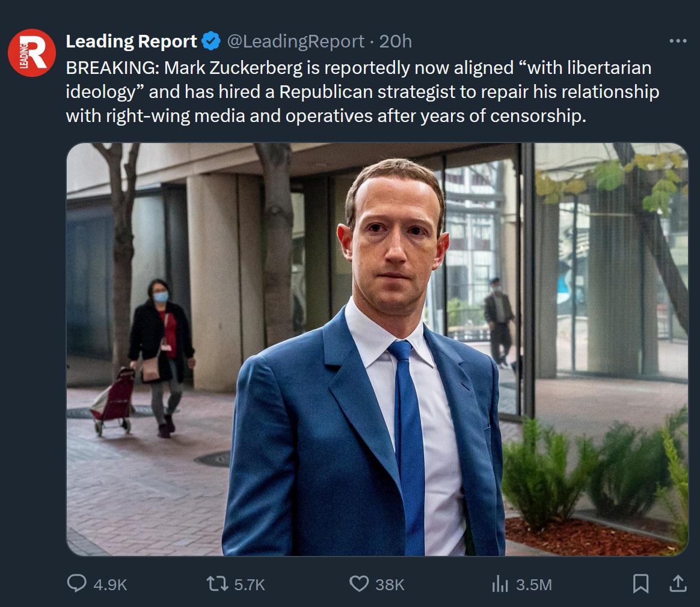Viewport: 700px width, 607px height.
Task: Open the three-dot more options menu
Action: pyautogui.click(x=677, y=41)
